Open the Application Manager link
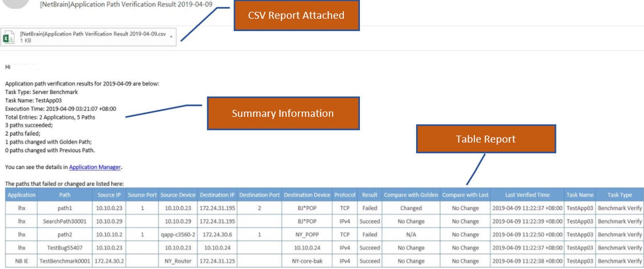Viewport: 644px width, 269px height. point(95,167)
